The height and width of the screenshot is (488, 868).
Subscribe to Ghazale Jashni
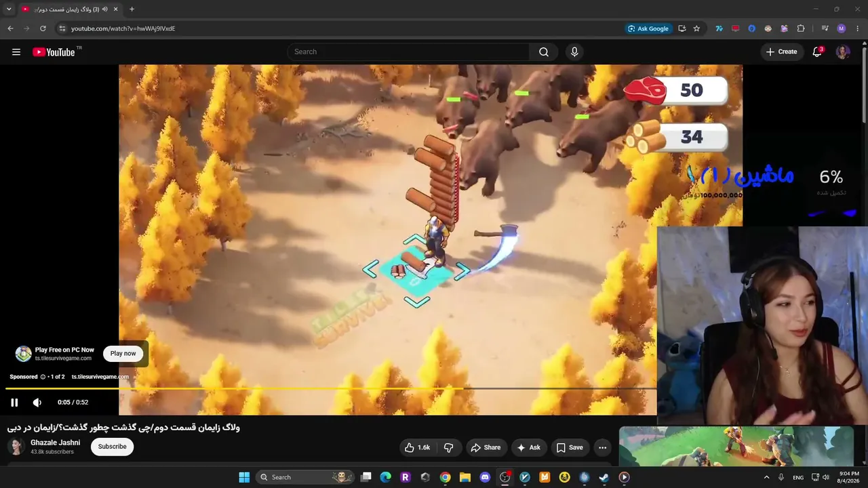click(x=112, y=447)
